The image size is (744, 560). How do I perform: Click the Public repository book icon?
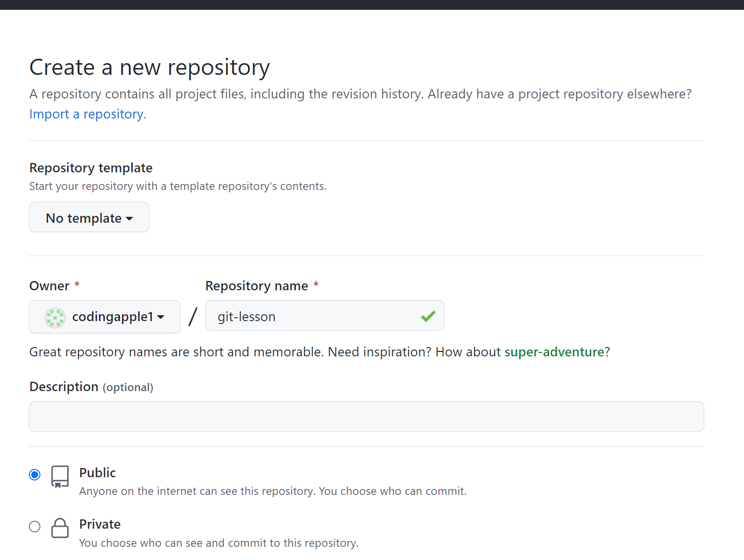tap(60, 476)
